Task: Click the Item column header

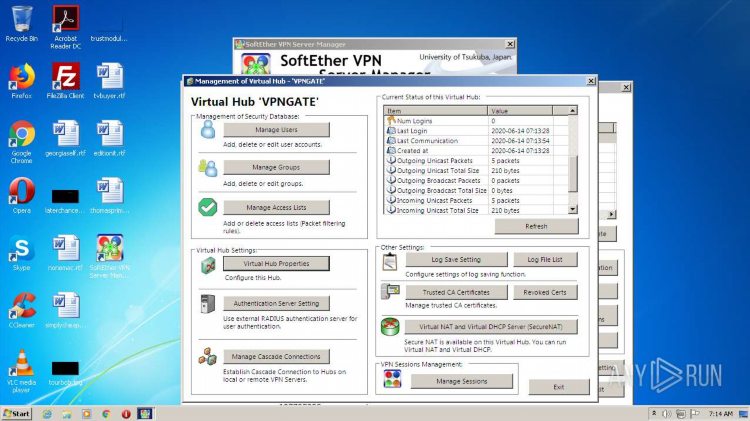Action: tap(435, 111)
